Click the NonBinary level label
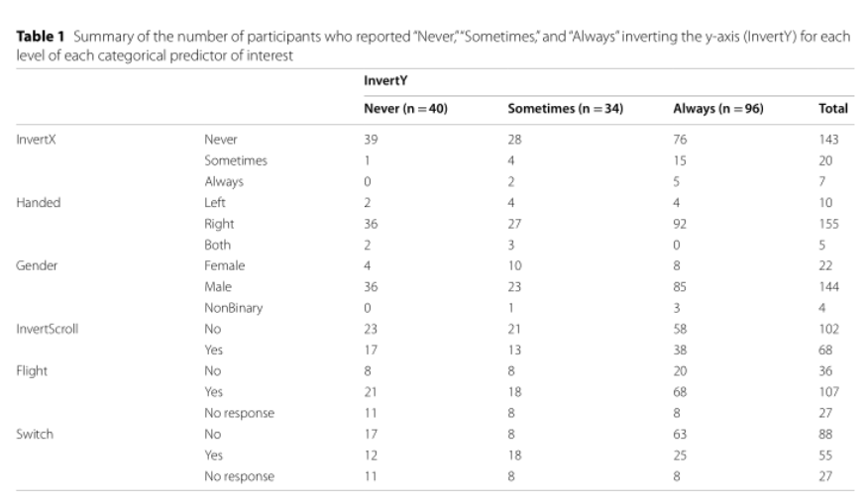This screenshot has width=868, height=502. (234, 308)
